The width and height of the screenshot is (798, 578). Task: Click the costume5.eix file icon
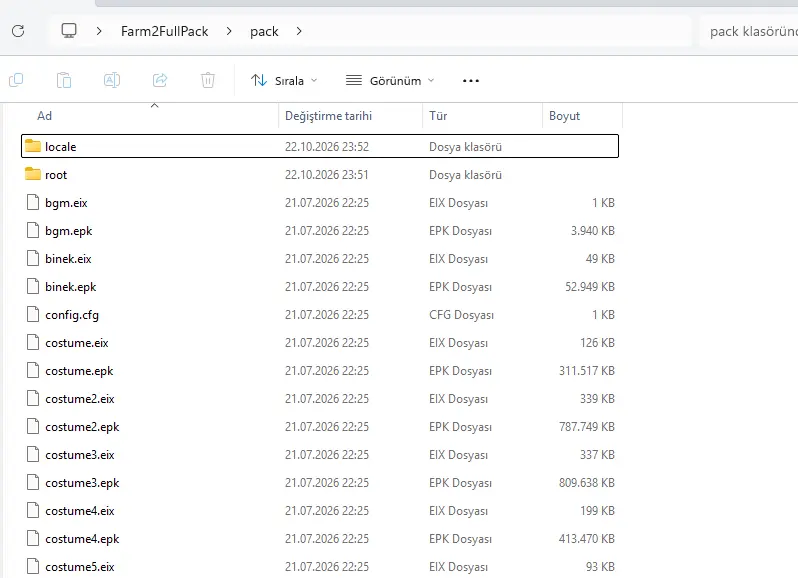(33, 566)
